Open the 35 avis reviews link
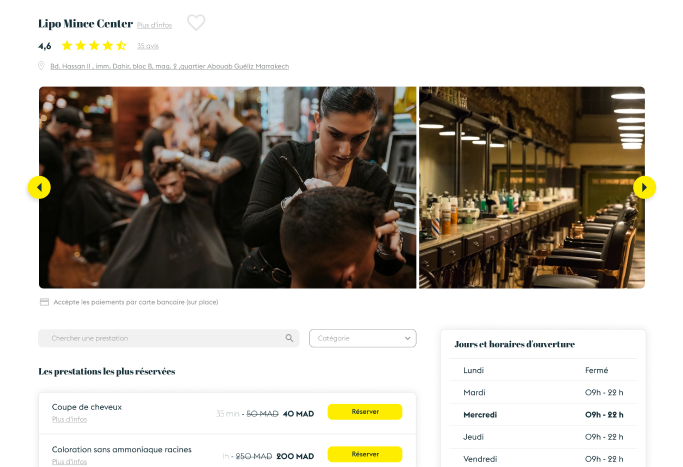Image resolution: width=683 pixels, height=467 pixels. tap(148, 46)
